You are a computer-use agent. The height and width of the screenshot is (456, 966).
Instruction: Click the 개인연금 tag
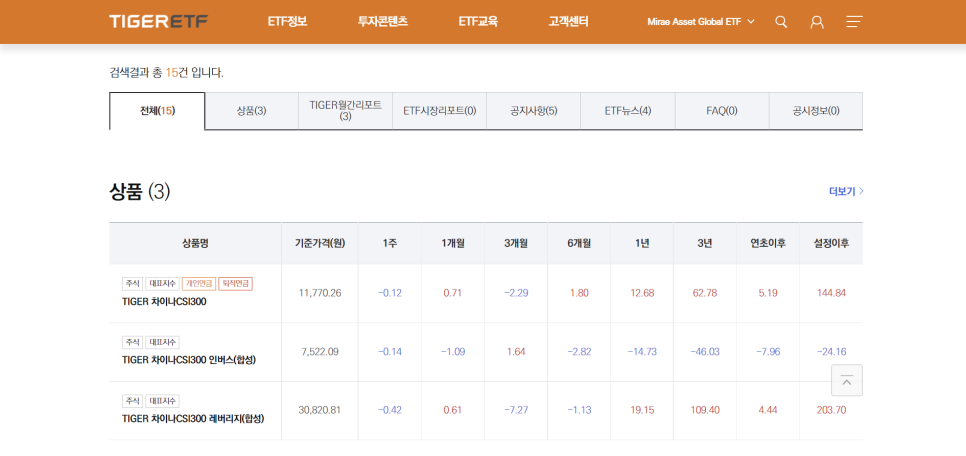point(198,283)
